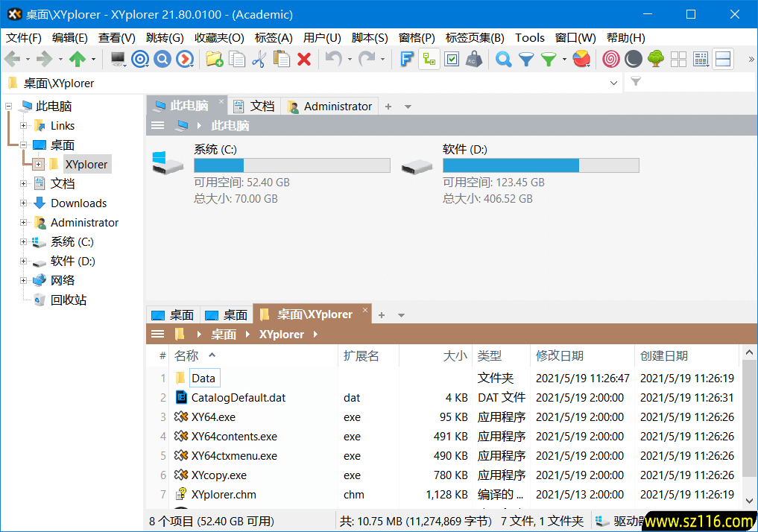The image size is (758, 532).
Task: Select the XYcopy.exe file
Action: 218,475
